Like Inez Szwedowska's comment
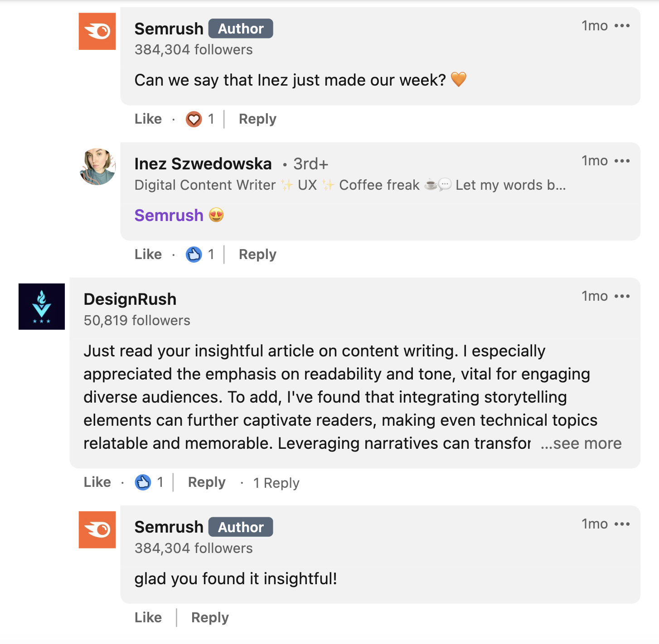 (148, 254)
